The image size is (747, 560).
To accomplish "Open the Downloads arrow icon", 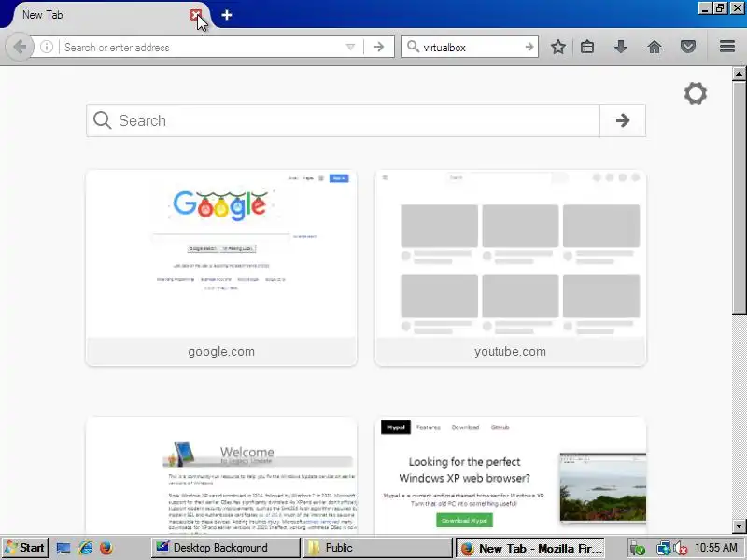I will coord(620,47).
